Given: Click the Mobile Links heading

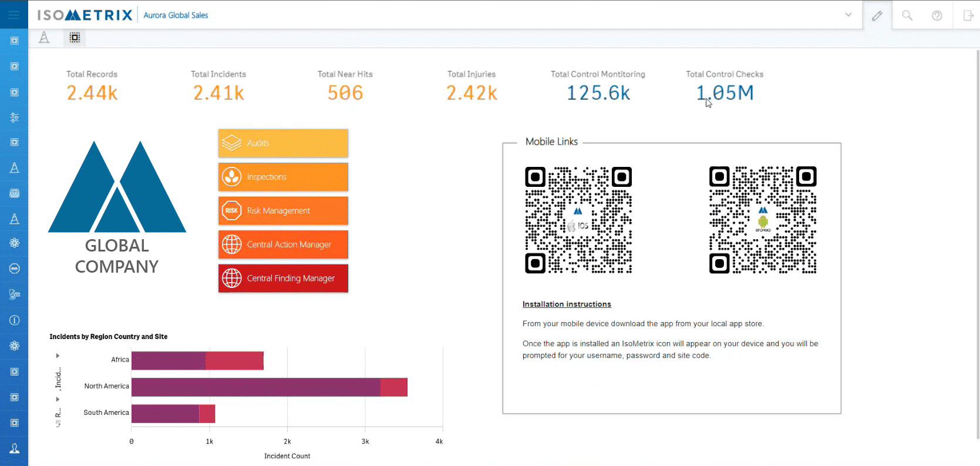Looking at the screenshot, I should (x=551, y=142).
